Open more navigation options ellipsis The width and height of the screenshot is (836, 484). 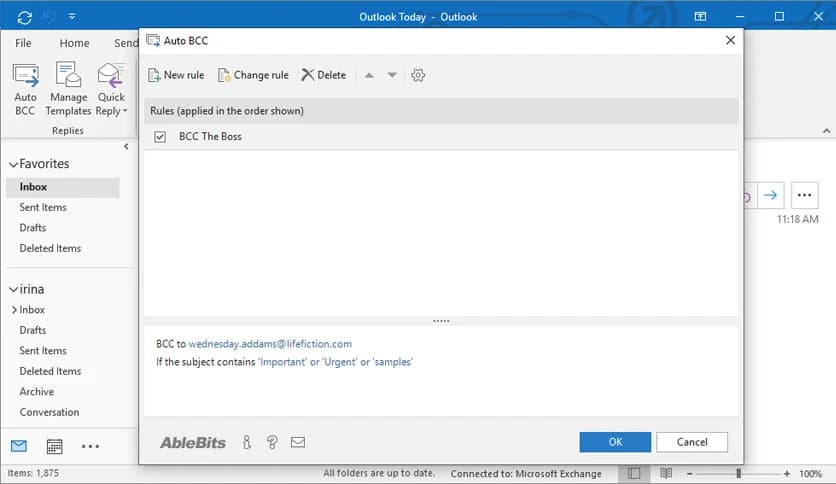[x=90, y=446]
